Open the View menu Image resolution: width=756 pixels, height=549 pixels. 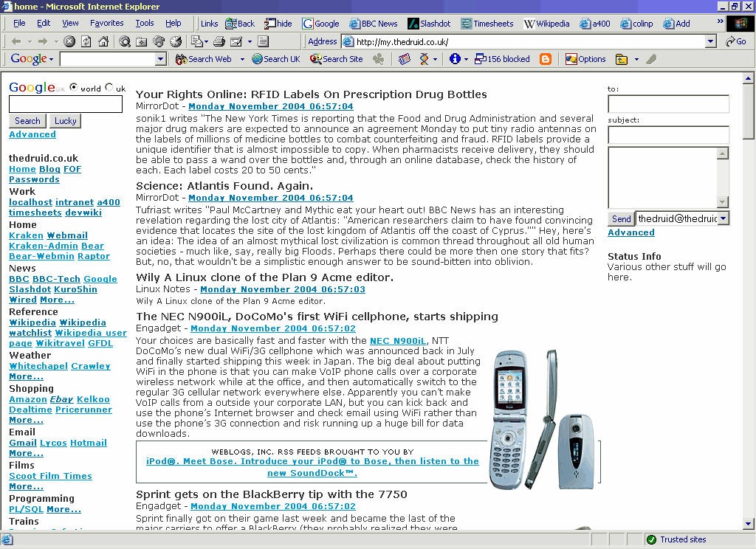pyautogui.click(x=70, y=23)
